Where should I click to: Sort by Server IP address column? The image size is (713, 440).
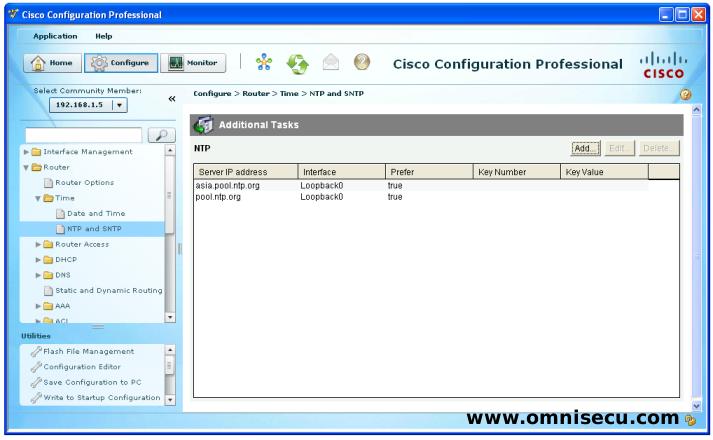(x=246, y=172)
